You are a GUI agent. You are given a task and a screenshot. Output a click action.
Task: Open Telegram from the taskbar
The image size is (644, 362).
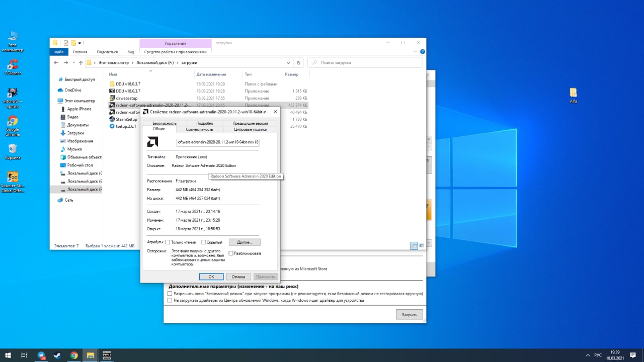point(41,355)
